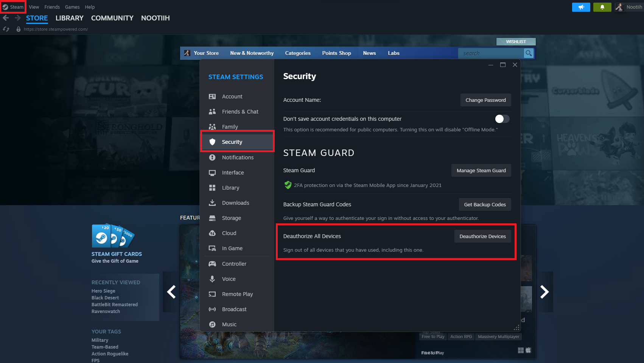Screen dimensions: 644x363
Task: Select the Downloads arrow icon
Action: (212, 203)
